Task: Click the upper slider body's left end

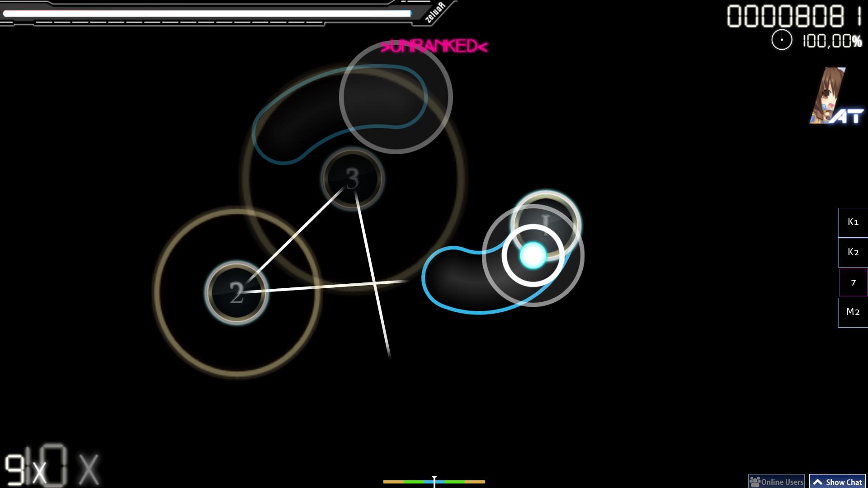Action: [283, 134]
